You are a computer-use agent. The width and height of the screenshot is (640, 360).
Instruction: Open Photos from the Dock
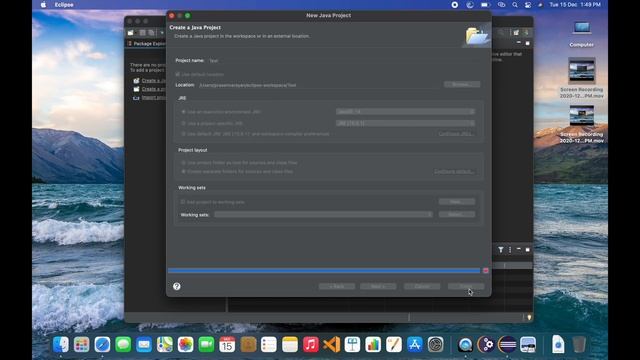(186, 344)
